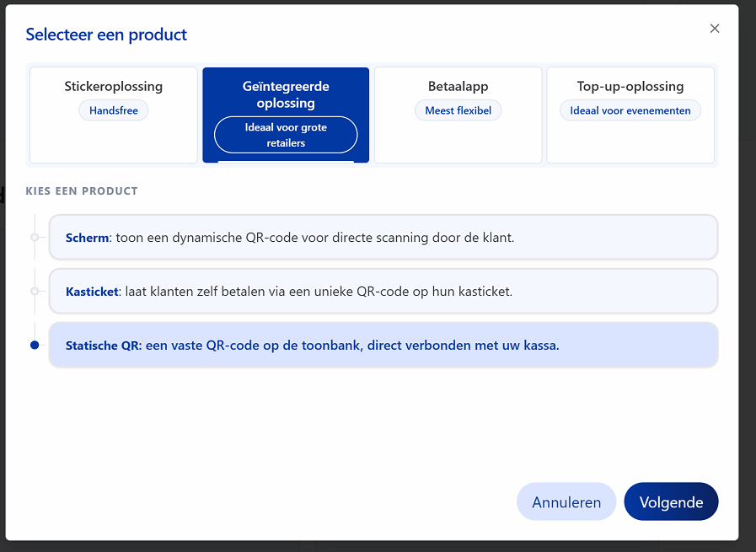The width and height of the screenshot is (756, 552).
Task: Cancel with the Annuleren button
Action: coord(566,502)
